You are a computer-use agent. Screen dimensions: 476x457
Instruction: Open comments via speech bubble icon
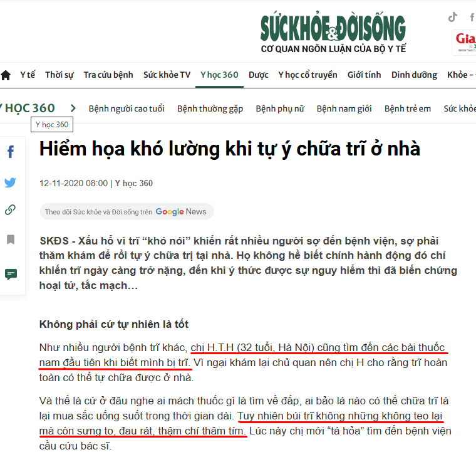(x=11, y=275)
